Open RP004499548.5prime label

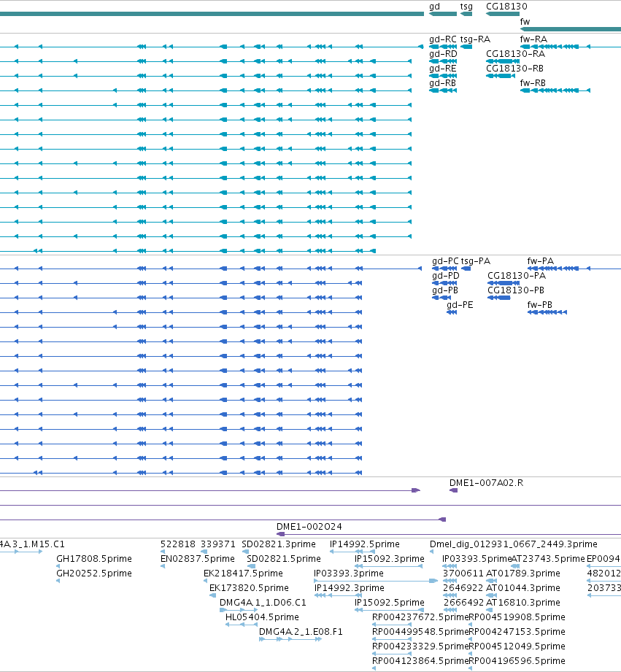point(420,632)
